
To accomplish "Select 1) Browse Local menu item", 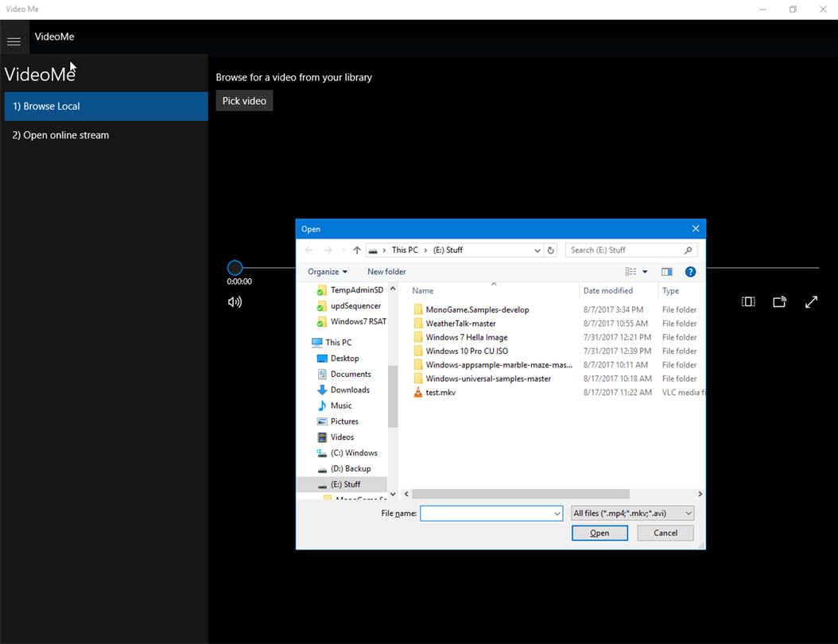I will (x=107, y=107).
